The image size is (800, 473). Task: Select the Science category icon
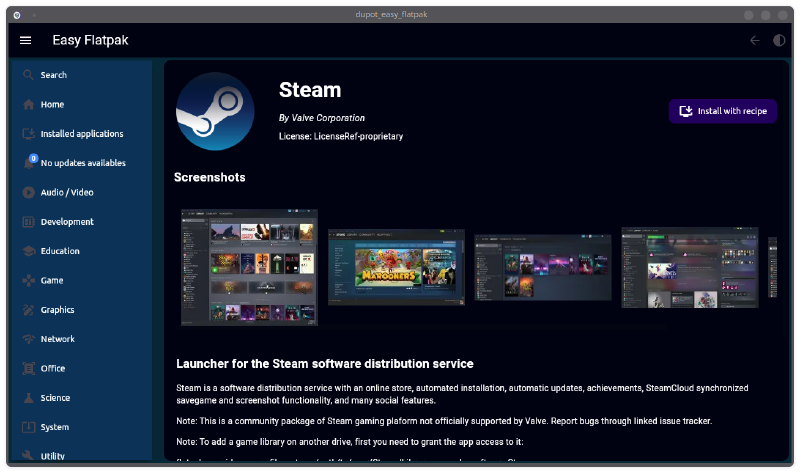point(29,398)
